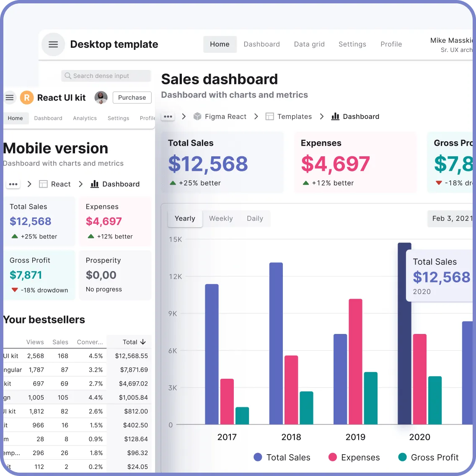Open the user avatar next to Purchase

coord(101,97)
